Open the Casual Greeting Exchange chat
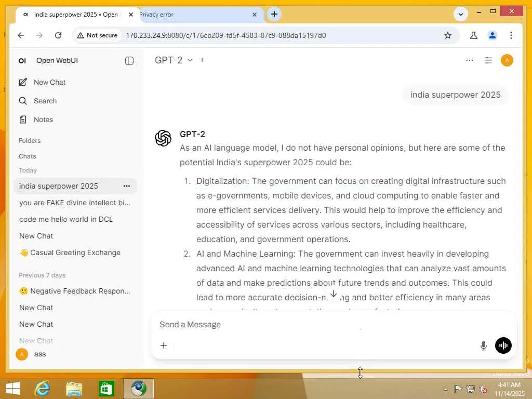This screenshot has width=532, height=399. 70,252
